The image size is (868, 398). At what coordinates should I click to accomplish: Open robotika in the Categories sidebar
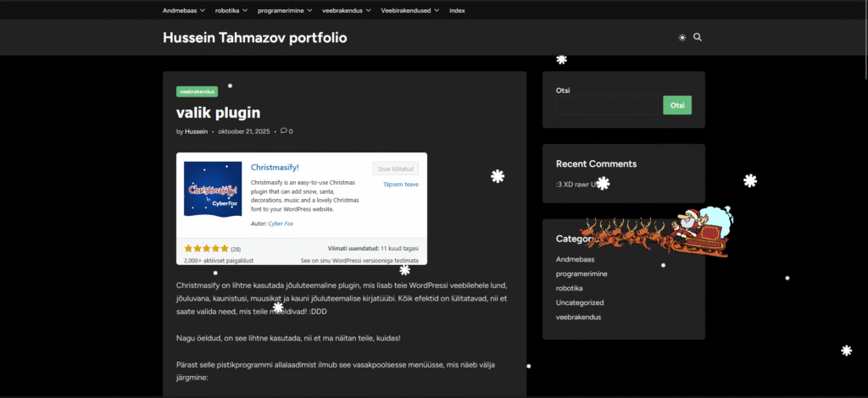pyautogui.click(x=570, y=288)
